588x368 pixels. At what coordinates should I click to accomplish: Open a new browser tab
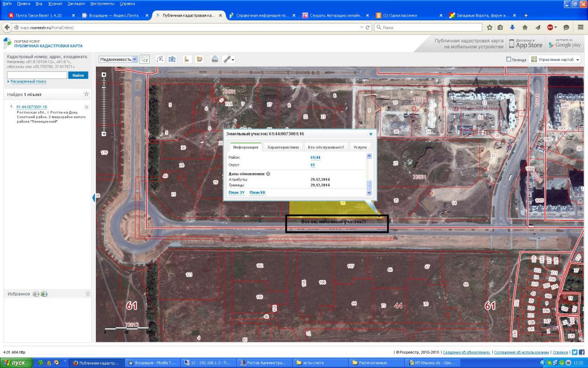pos(526,16)
